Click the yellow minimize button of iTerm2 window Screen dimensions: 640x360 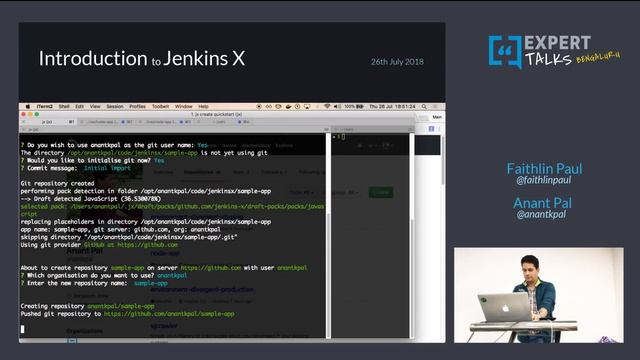point(30,114)
